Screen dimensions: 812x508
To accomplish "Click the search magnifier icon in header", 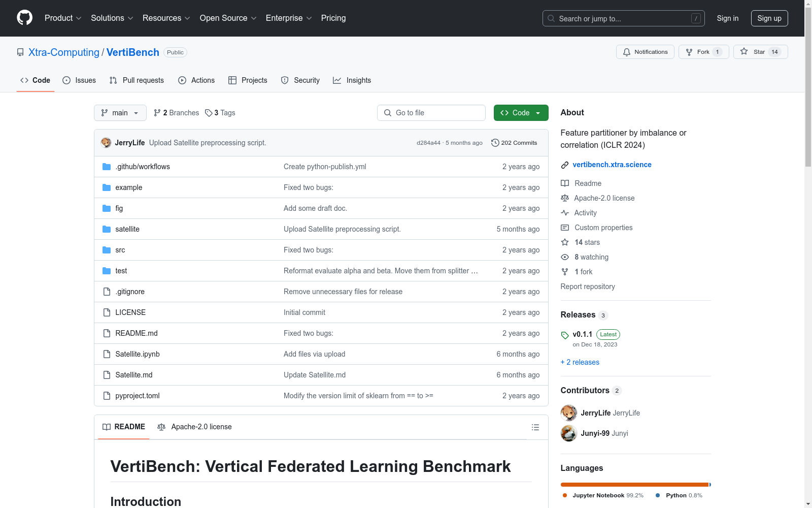I will (551, 18).
